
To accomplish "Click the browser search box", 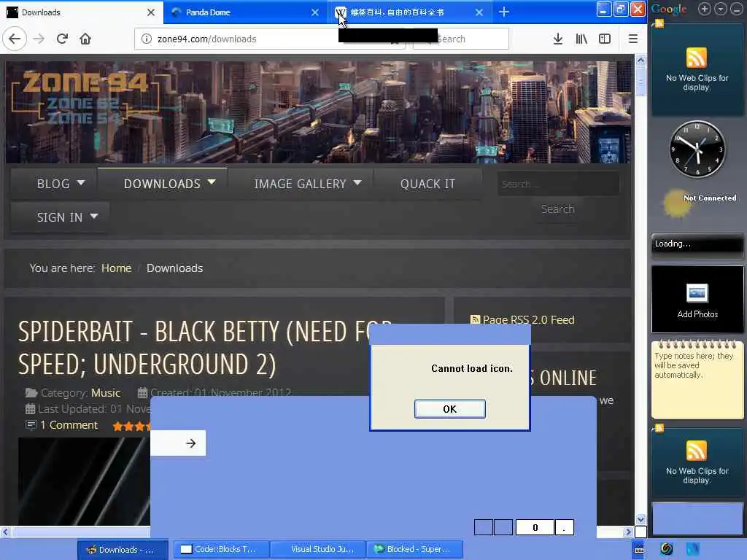I will click(461, 39).
